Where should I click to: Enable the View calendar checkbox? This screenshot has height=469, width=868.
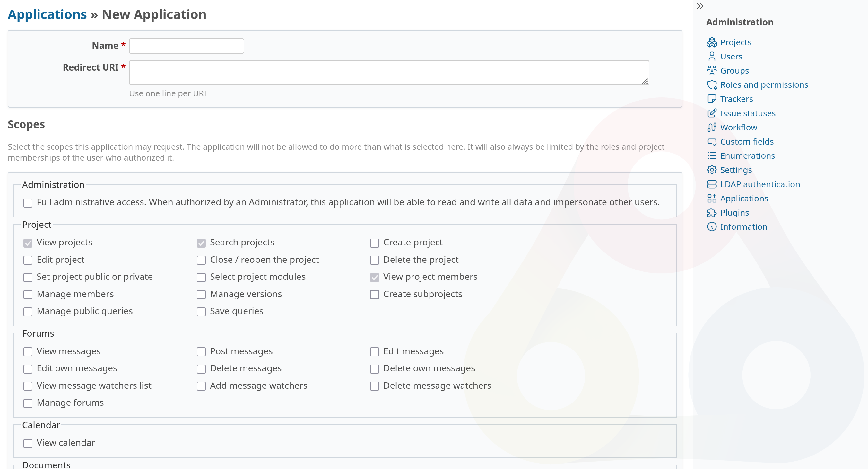(x=28, y=443)
